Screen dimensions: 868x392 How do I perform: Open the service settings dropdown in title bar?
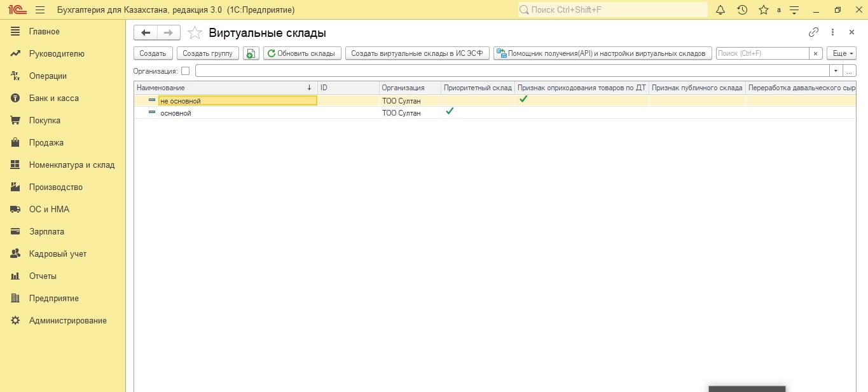794,10
